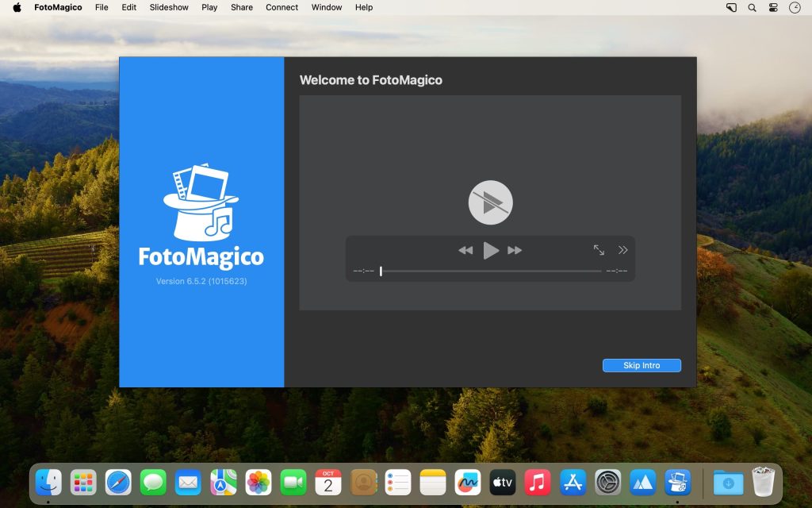Start playback from the control bar play icon
Image resolution: width=812 pixels, height=508 pixels.
click(490, 250)
